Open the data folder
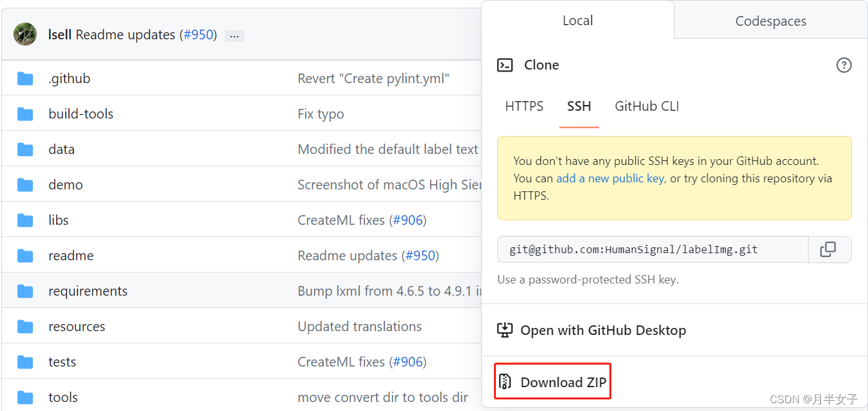This screenshot has width=868, height=411. [61, 149]
